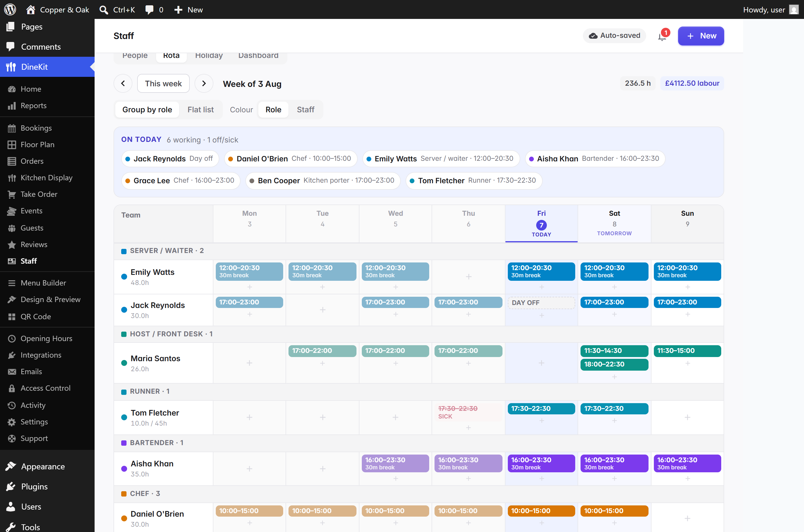804x532 pixels.
Task: Open the Settings gear icon
Action: tap(12, 422)
